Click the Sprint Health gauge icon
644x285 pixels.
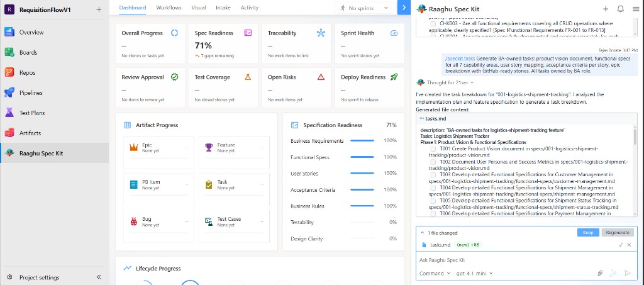pos(394,33)
